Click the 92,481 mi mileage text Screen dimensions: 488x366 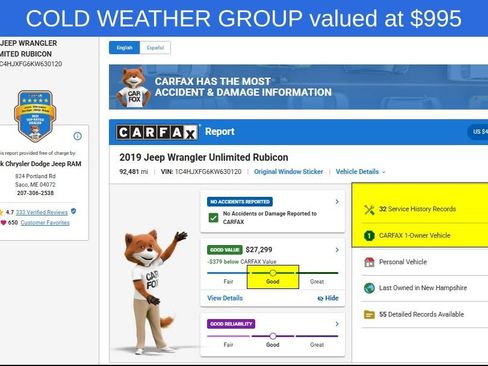[134, 172]
